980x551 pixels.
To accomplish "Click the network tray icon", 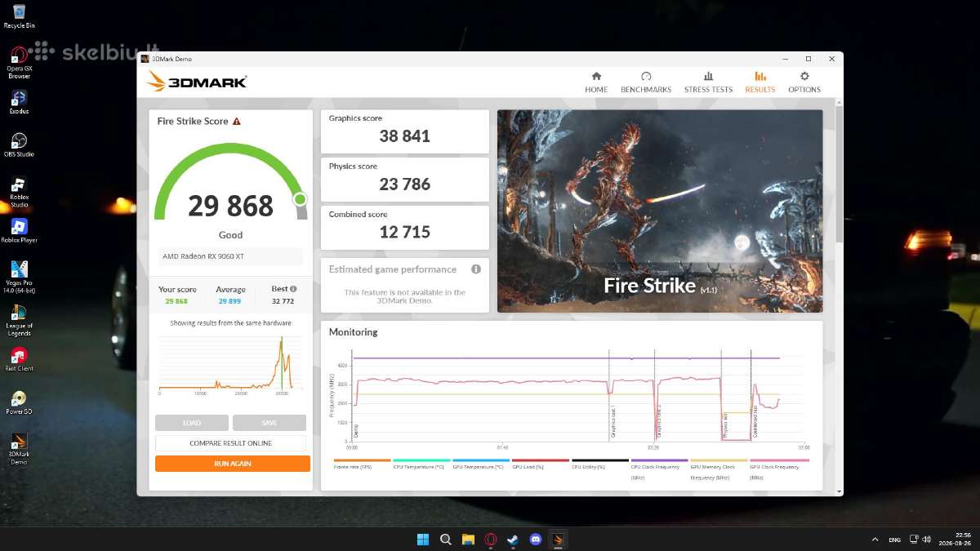I will point(915,540).
